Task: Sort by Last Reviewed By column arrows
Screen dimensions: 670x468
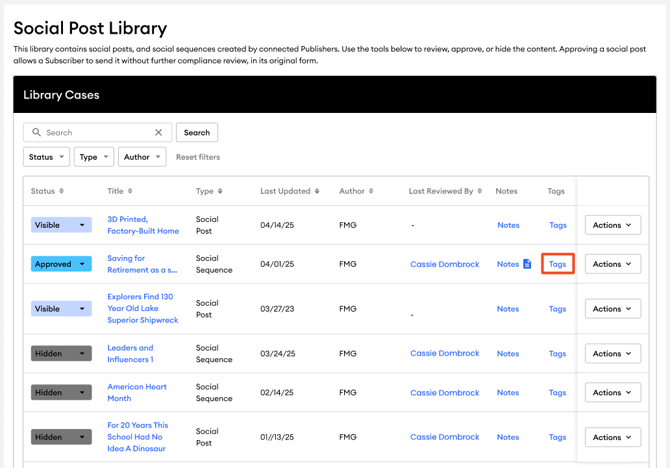Action: (x=480, y=191)
